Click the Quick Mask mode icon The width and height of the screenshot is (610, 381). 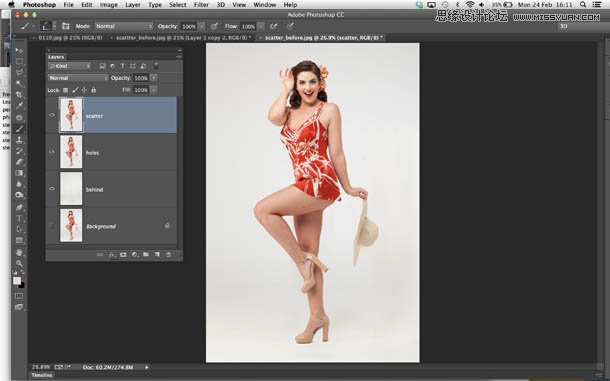pos(19,296)
